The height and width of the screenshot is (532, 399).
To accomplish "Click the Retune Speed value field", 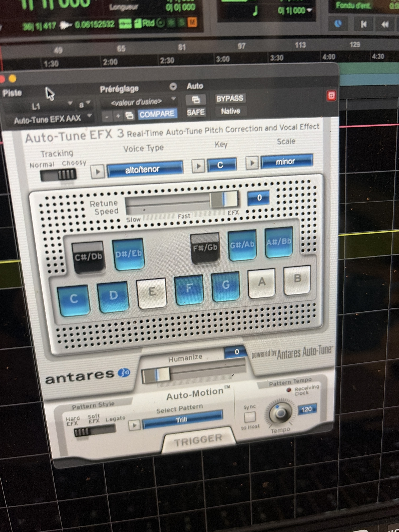I will [258, 198].
